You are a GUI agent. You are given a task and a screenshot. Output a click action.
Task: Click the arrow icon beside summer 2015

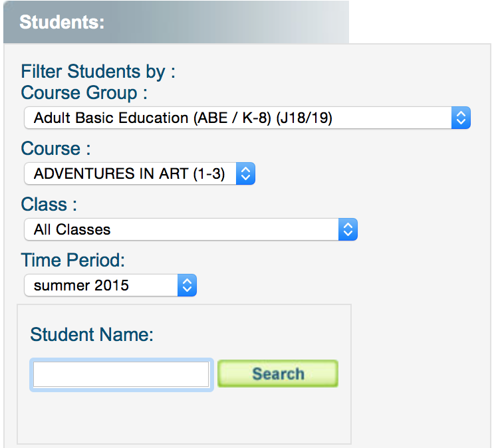click(187, 286)
